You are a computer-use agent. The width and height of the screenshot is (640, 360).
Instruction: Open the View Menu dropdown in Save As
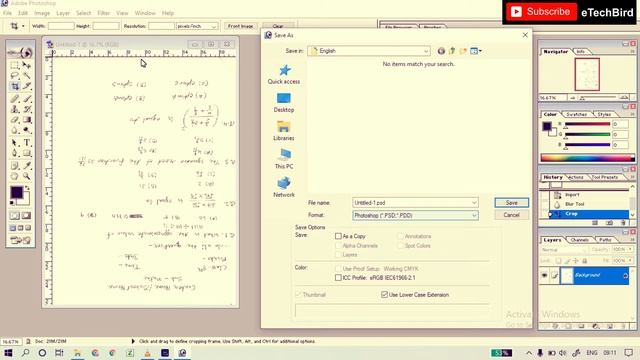[476, 51]
